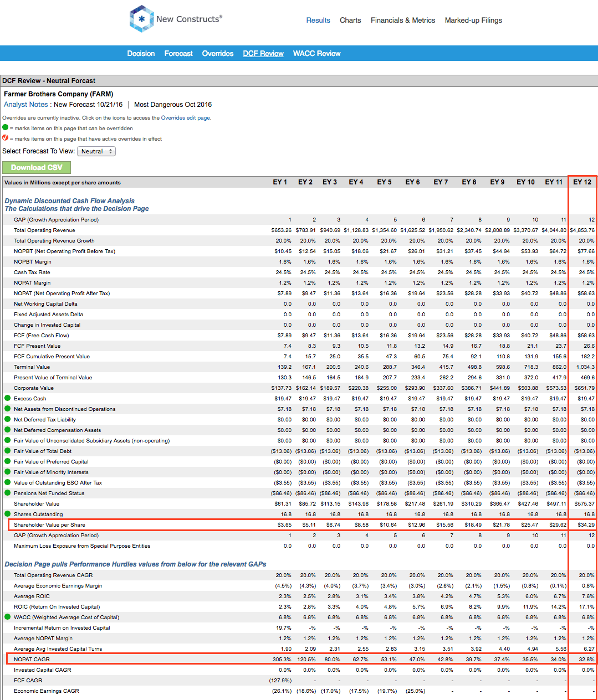Open override icon for Net Deferred Tax Liability
This screenshot has height=700, width=598.
coord(8,419)
